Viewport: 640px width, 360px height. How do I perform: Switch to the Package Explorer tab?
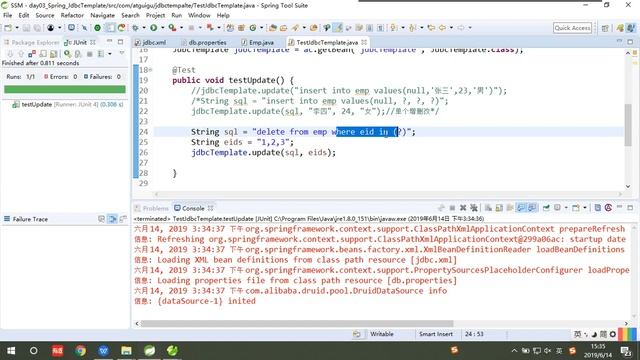pyautogui.click(x=31, y=42)
